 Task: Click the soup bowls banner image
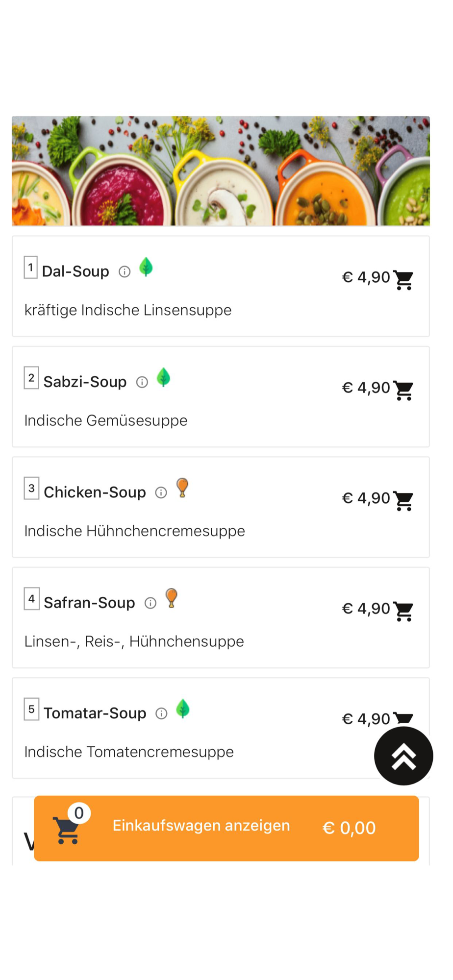click(x=221, y=171)
